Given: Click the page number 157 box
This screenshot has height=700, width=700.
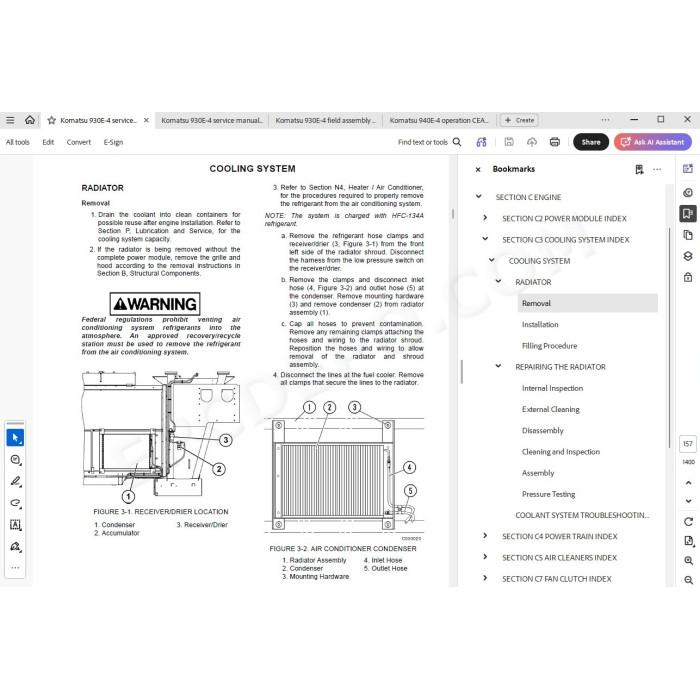Looking at the screenshot, I should (x=688, y=443).
